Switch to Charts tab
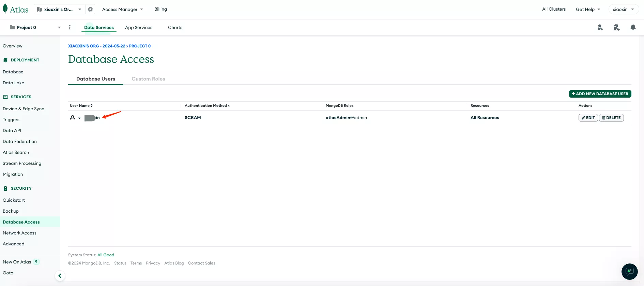The image size is (644, 286). click(175, 28)
